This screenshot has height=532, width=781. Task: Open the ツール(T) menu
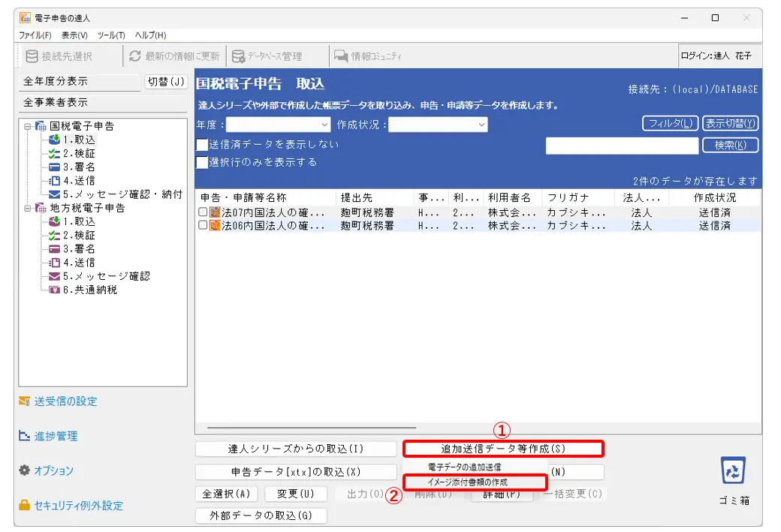point(110,35)
